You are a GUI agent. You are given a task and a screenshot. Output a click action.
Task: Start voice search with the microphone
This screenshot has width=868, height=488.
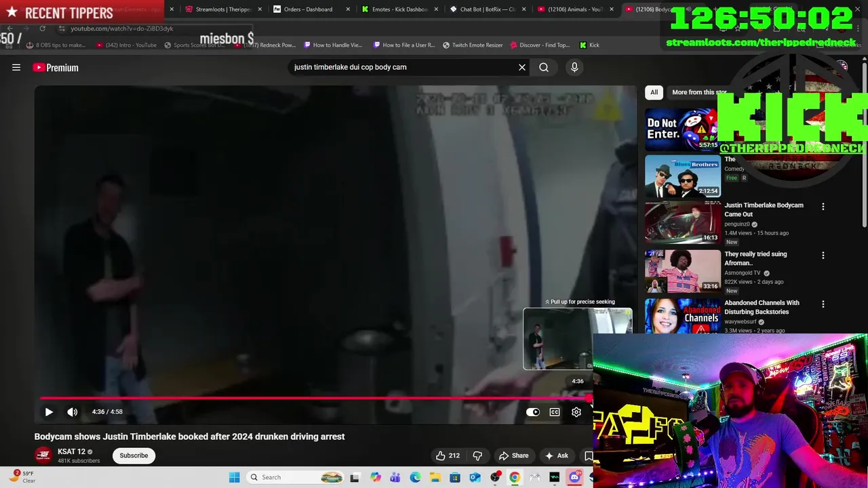click(x=574, y=67)
